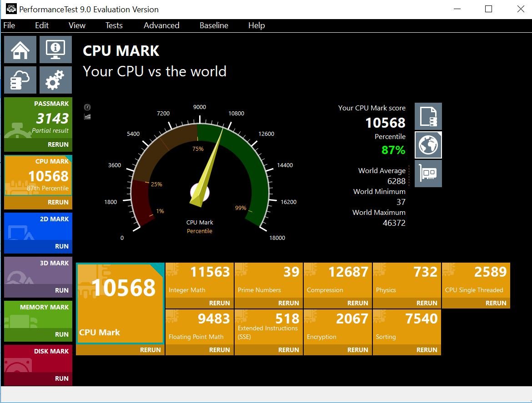Select the large CPU Mark 10568 summary tile

[120, 303]
